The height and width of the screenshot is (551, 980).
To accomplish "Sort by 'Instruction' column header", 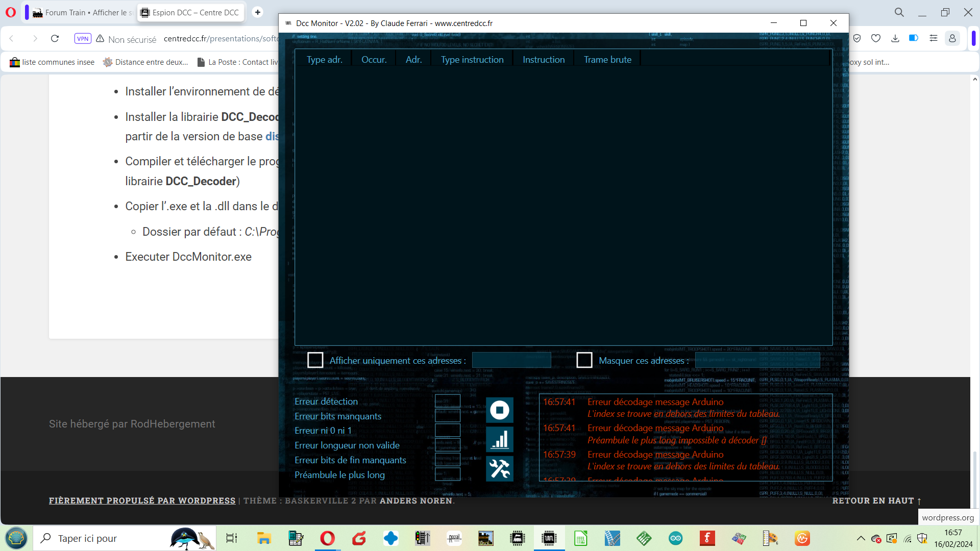I will [544, 60].
